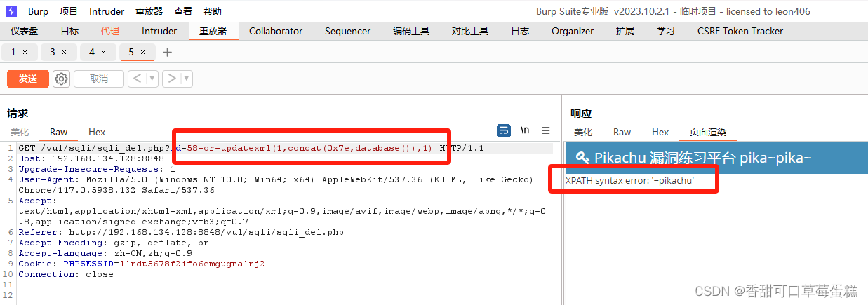
Task: Click the Burp Suite lightning logo icon
Action: (x=11, y=11)
